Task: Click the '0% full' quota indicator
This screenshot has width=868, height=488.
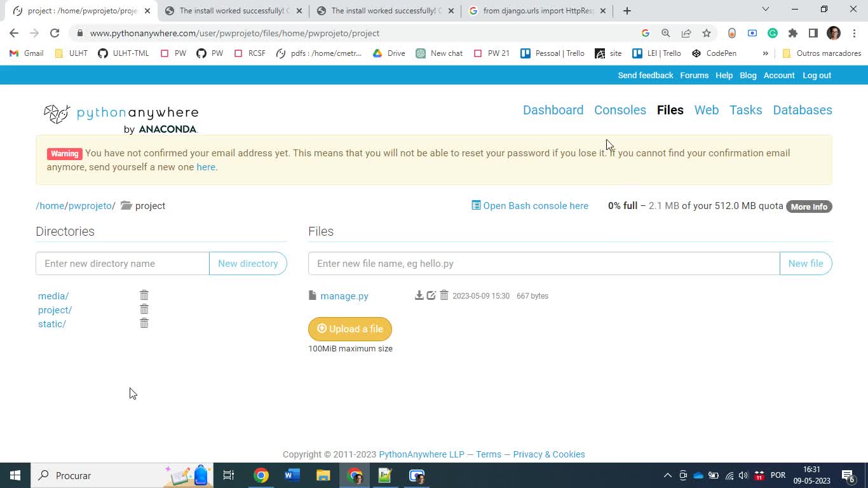Action: tap(622, 205)
